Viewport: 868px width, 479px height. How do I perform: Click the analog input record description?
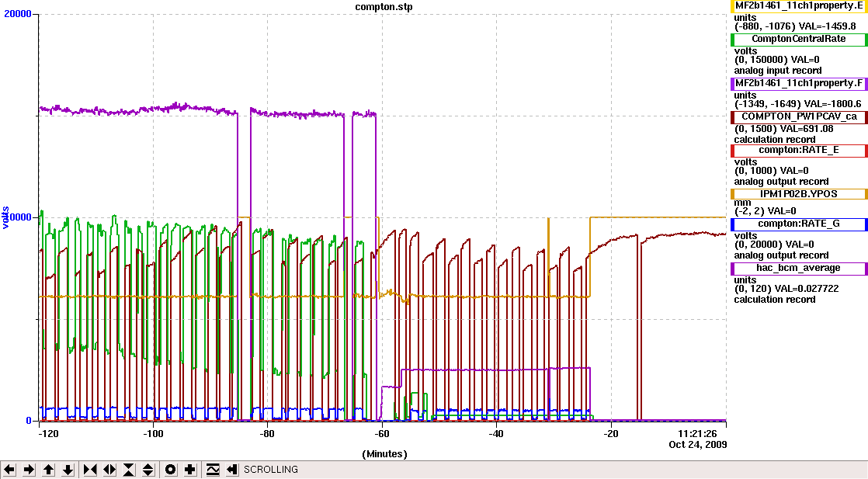pyautogui.click(x=778, y=71)
